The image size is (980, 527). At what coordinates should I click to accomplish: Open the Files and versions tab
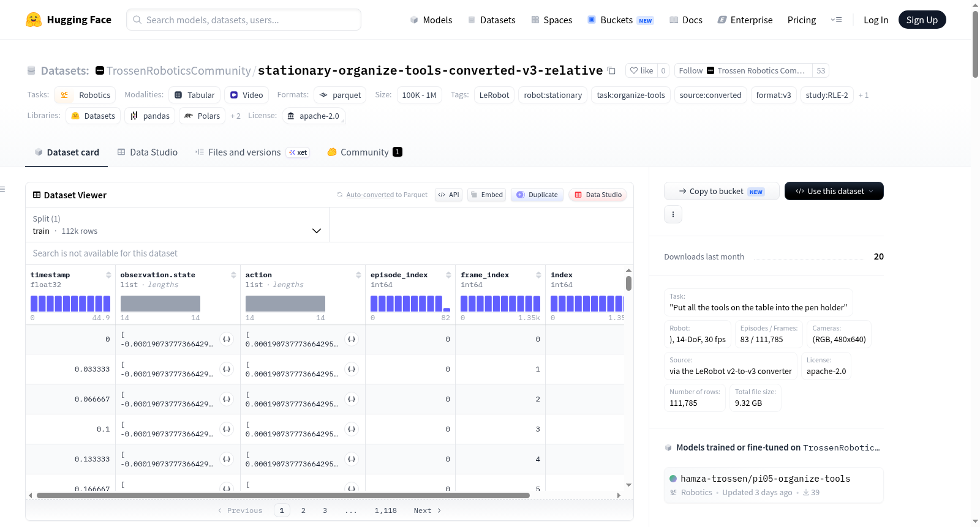pos(252,152)
